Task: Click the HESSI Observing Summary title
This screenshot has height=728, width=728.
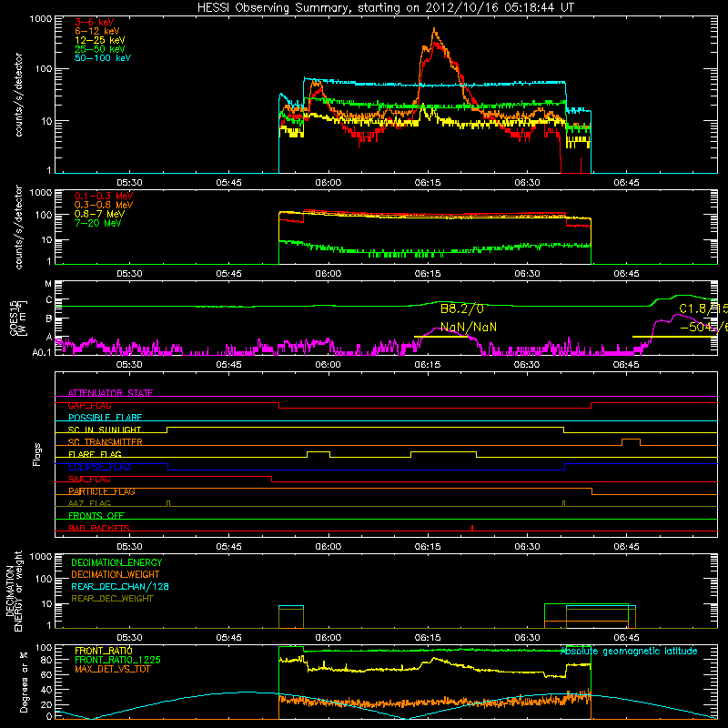Action: [385, 8]
